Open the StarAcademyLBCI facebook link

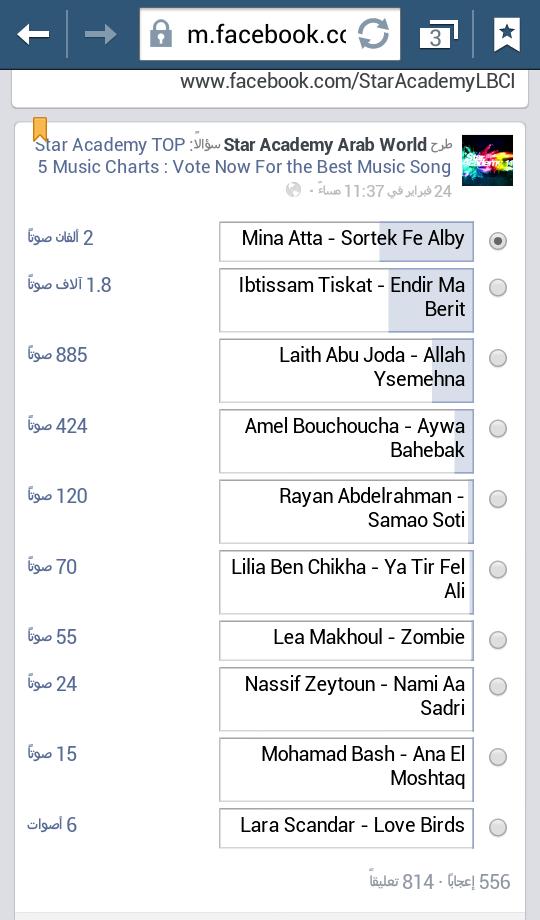pos(347,81)
